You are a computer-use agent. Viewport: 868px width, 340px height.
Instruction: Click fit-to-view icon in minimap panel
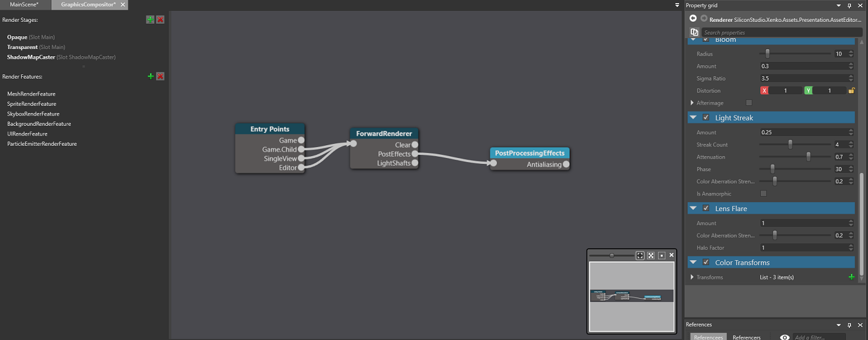point(640,255)
